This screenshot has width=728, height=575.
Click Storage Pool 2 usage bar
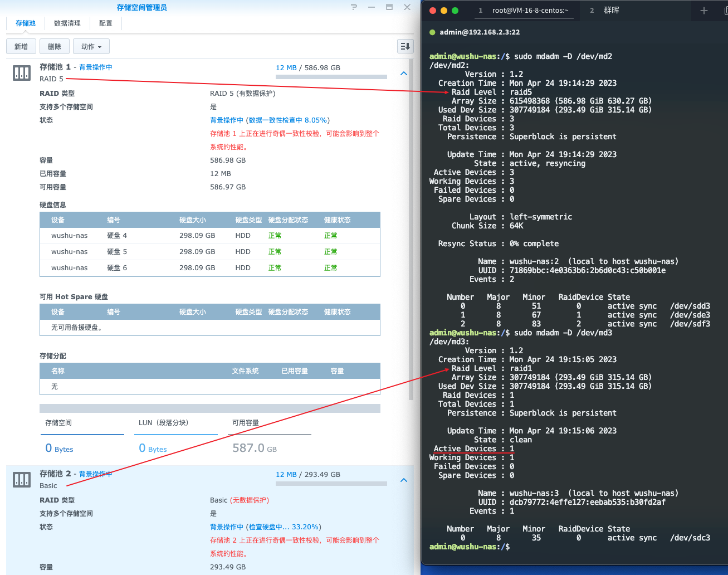[331, 484]
